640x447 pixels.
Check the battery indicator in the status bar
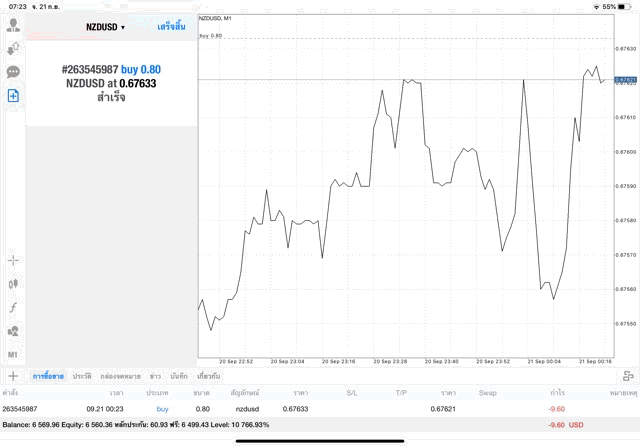(x=625, y=7)
